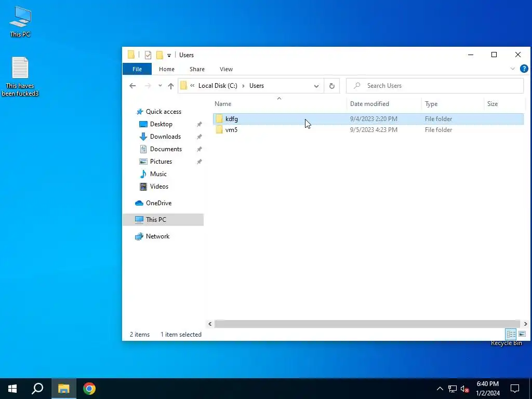532x399 pixels.
Task: Switch to the Share ribbon tab
Action: tap(197, 69)
